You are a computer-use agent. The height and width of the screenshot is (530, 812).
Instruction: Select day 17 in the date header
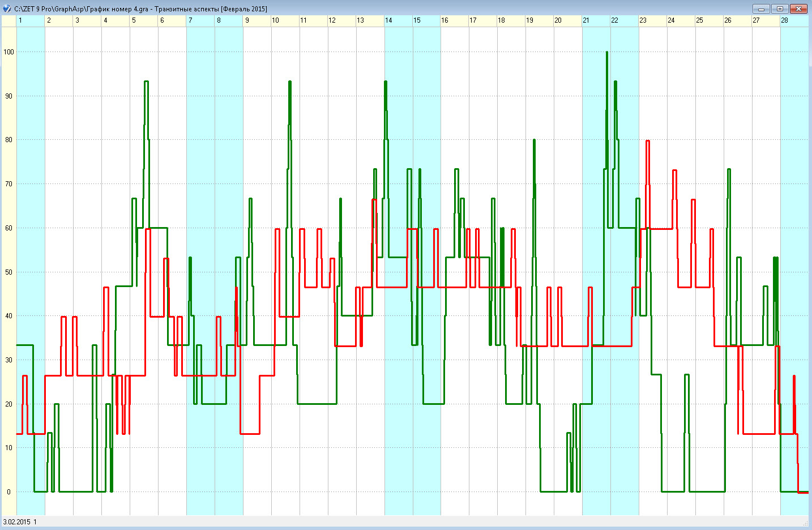(x=483, y=20)
